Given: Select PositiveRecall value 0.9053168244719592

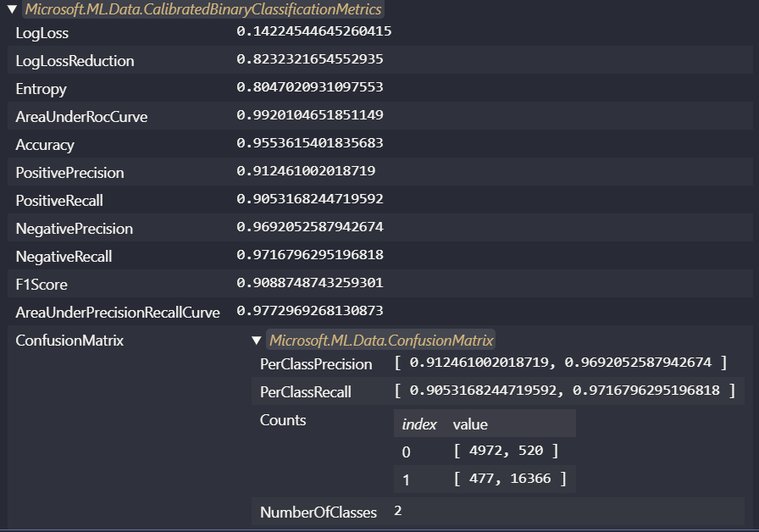Looking at the screenshot, I should [x=310, y=199].
